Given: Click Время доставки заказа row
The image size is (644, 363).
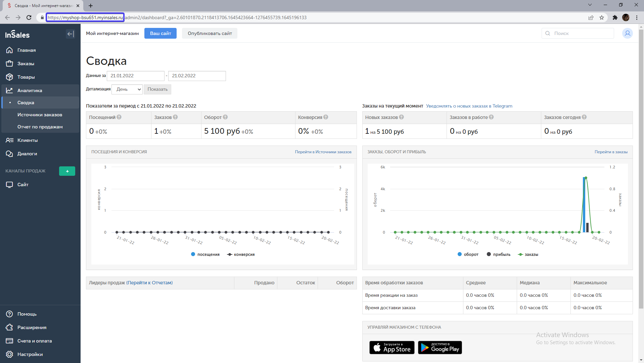Looking at the screenshot, I should pos(497,308).
